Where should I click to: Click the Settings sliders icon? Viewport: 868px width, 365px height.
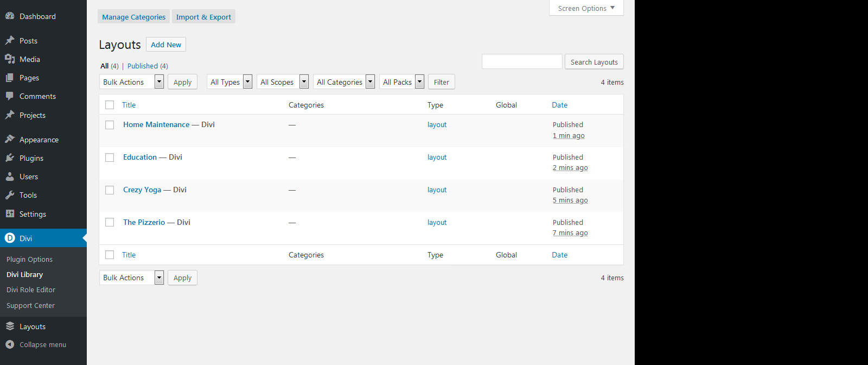click(10, 214)
